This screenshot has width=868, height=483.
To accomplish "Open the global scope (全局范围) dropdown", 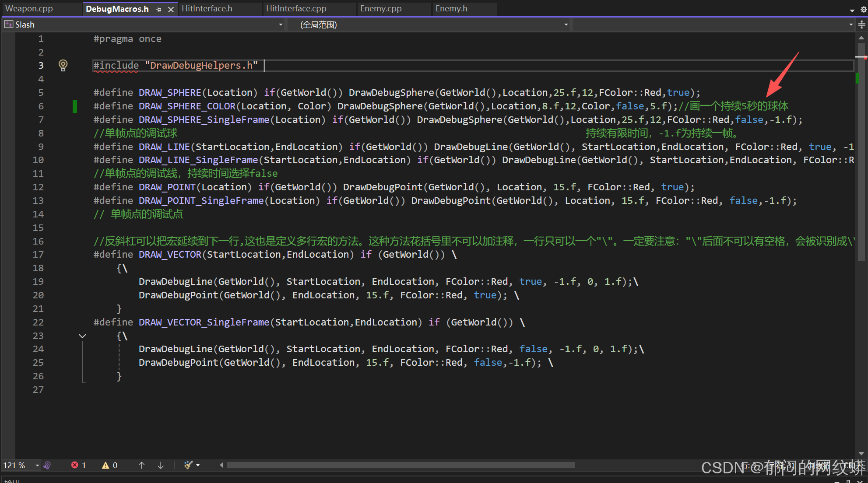I will tap(566, 24).
